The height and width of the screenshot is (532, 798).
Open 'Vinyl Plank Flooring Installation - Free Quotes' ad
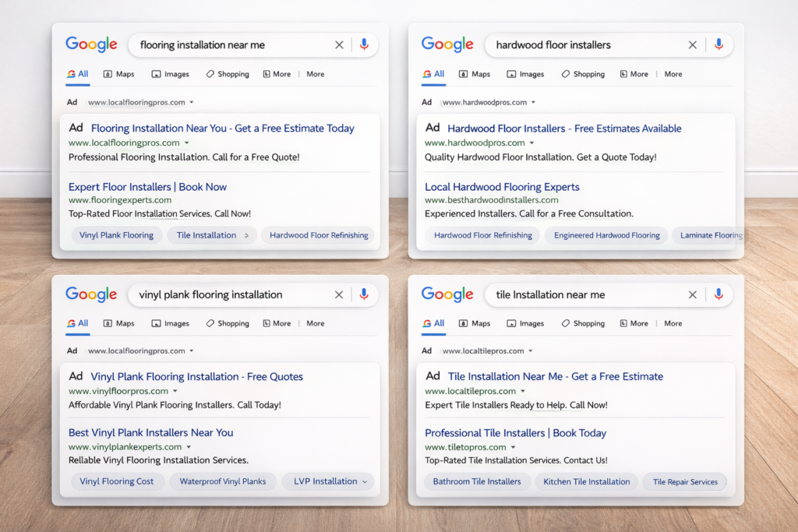(197, 376)
